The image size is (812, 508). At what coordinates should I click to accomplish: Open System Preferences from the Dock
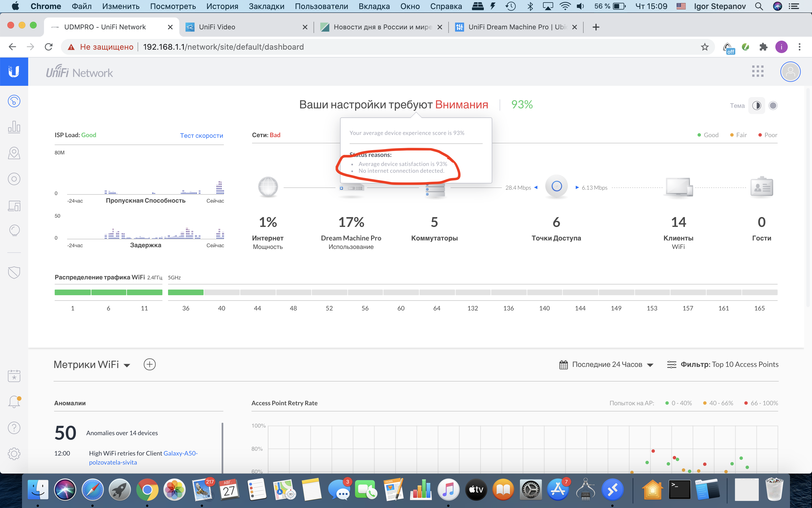tap(531, 490)
